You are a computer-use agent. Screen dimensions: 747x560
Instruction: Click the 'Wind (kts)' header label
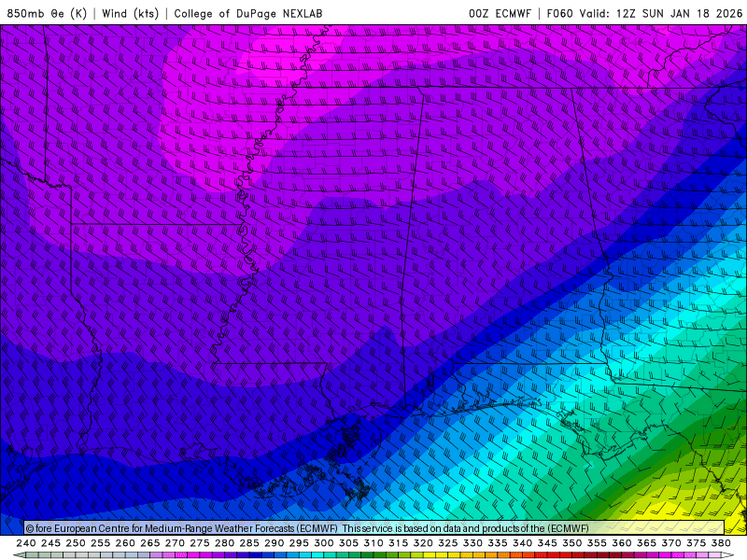click(130, 13)
